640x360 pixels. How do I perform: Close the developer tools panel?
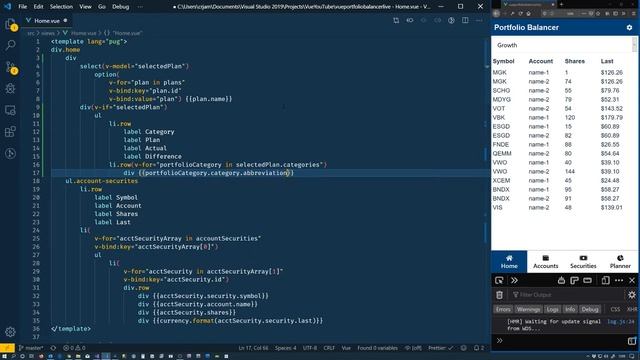632,280
